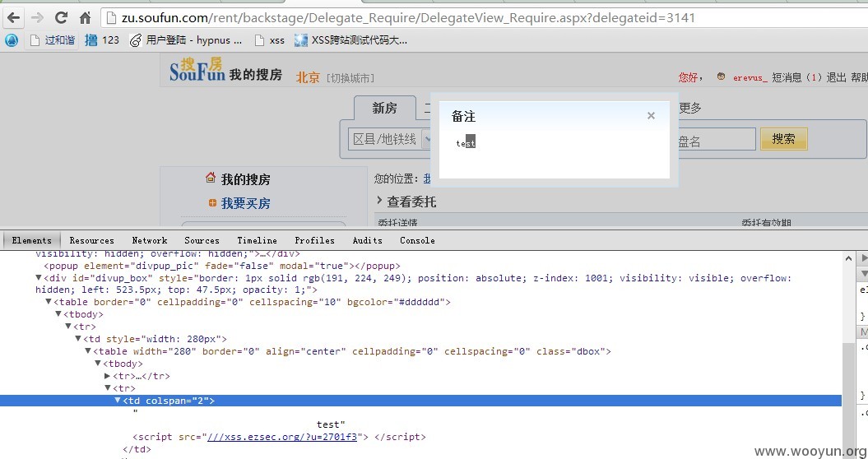Click 我的搜房 house icon
The width and height of the screenshot is (868, 459).
[211, 178]
